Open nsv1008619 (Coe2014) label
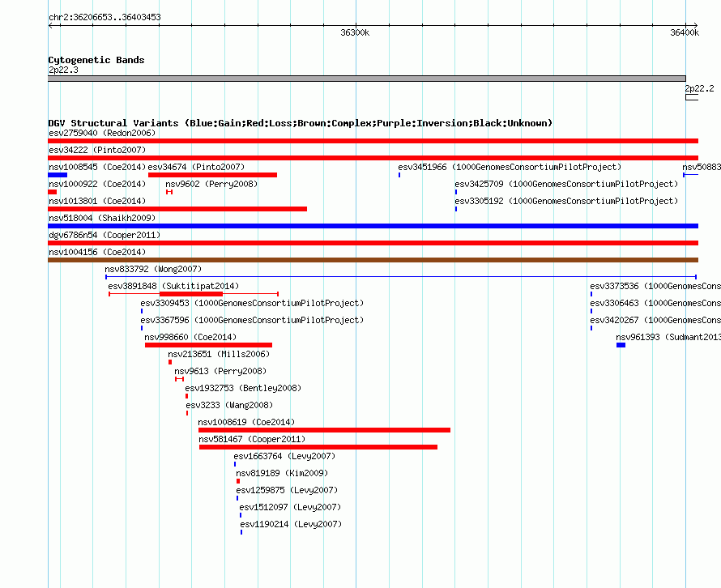Screen dimensions: 721x588 point(246,422)
